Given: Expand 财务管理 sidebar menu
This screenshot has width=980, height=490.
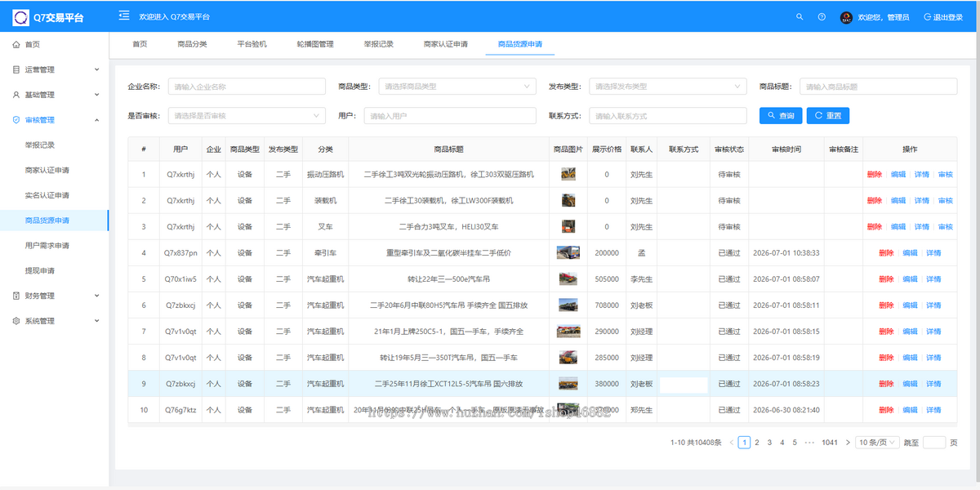Looking at the screenshot, I should 54,296.
